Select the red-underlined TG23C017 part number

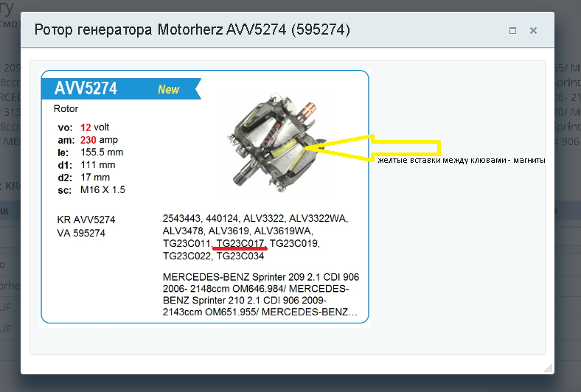[240, 244]
